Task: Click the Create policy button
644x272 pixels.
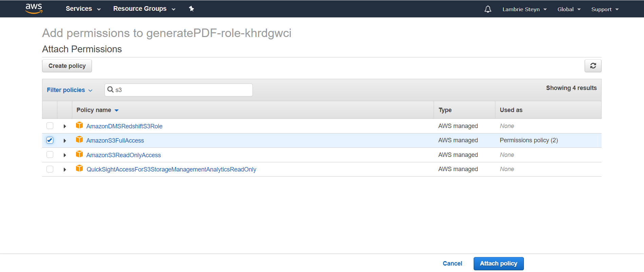Action: [67, 66]
